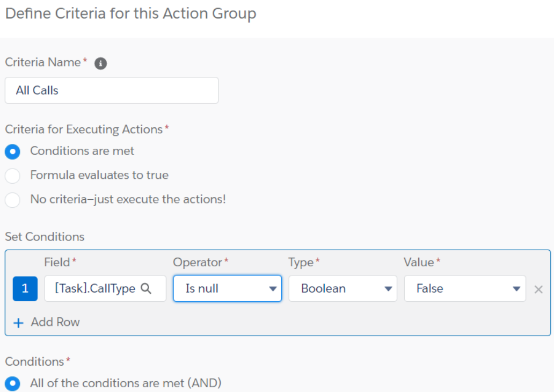Select No criteria—just execute the actions

pyautogui.click(x=12, y=200)
